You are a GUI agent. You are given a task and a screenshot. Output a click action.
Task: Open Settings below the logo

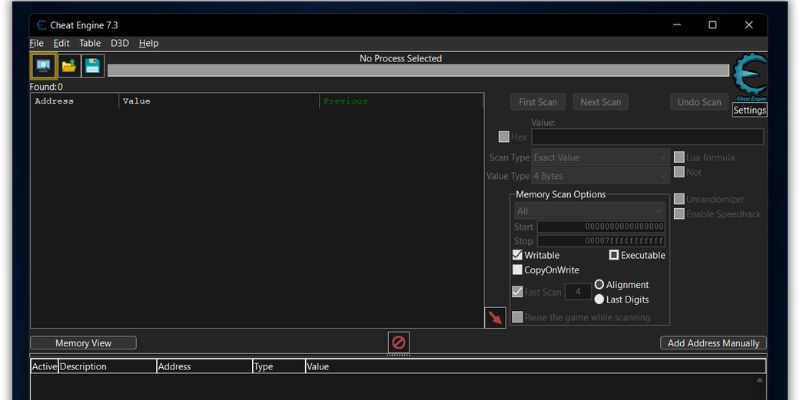(749, 110)
